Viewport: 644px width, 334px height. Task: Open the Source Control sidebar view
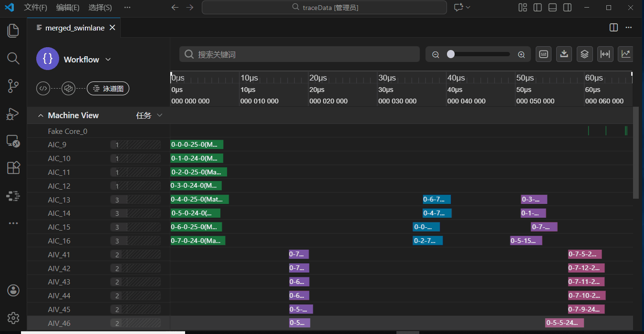[x=13, y=86]
